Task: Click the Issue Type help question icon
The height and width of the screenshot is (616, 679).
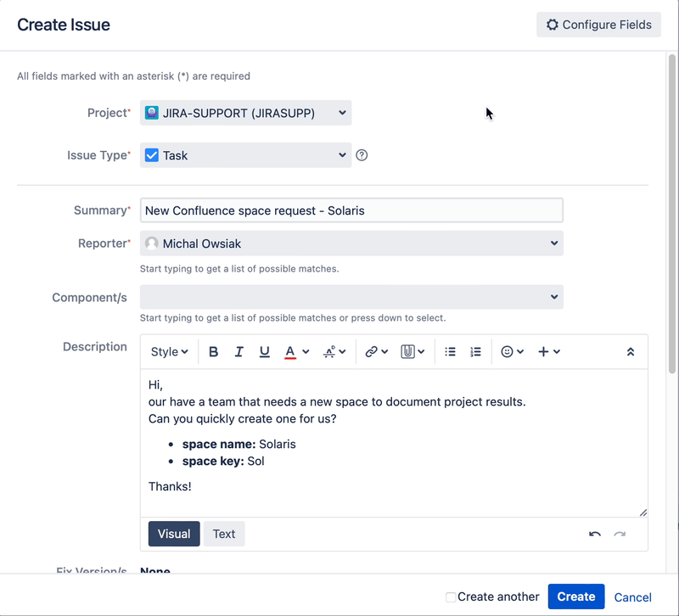Action: pyautogui.click(x=362, y=155)
